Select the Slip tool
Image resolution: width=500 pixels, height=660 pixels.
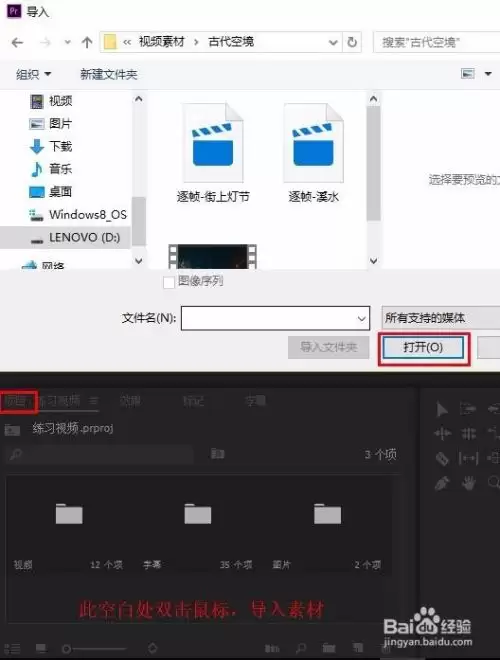[468, 458]
